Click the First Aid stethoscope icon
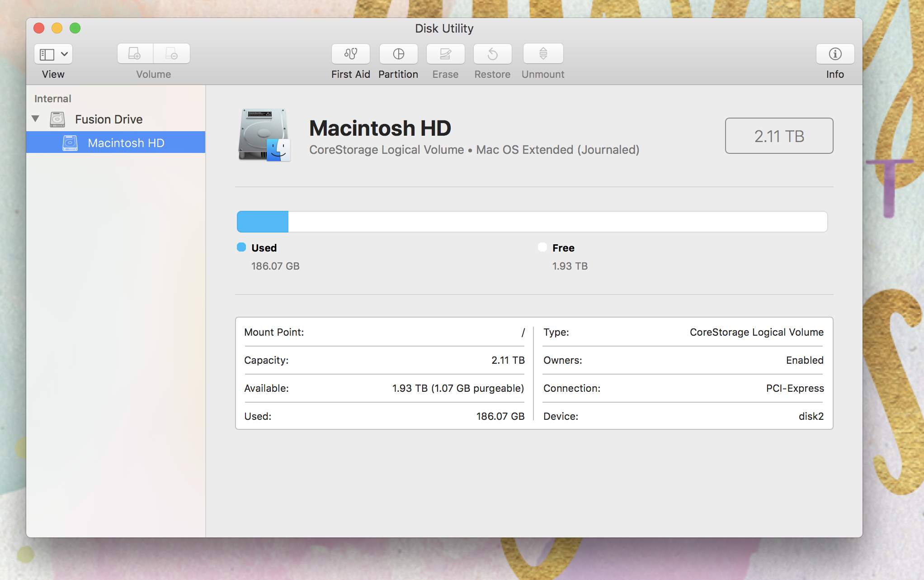Image resolution: width=924 pixels, height=580 pixels. (350, 54)
